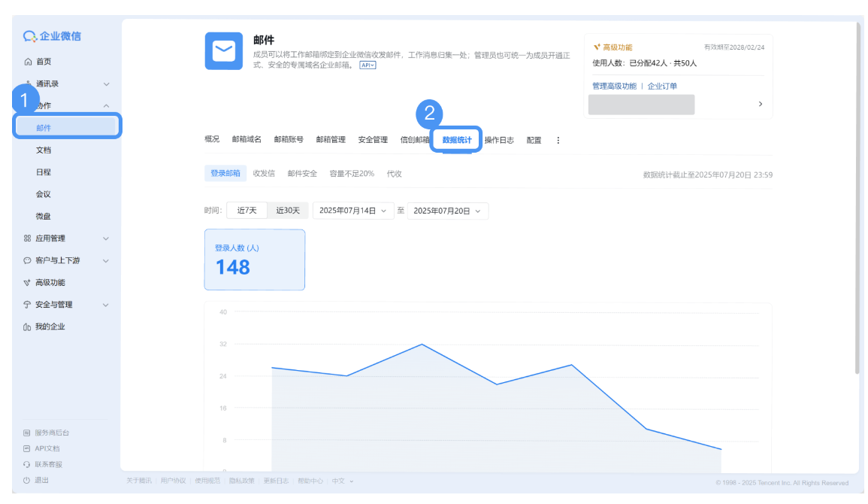The height and width of the screenshot is (504, 868).
Task: Click the blue 邮件 app icon
Action: (224, 51)
